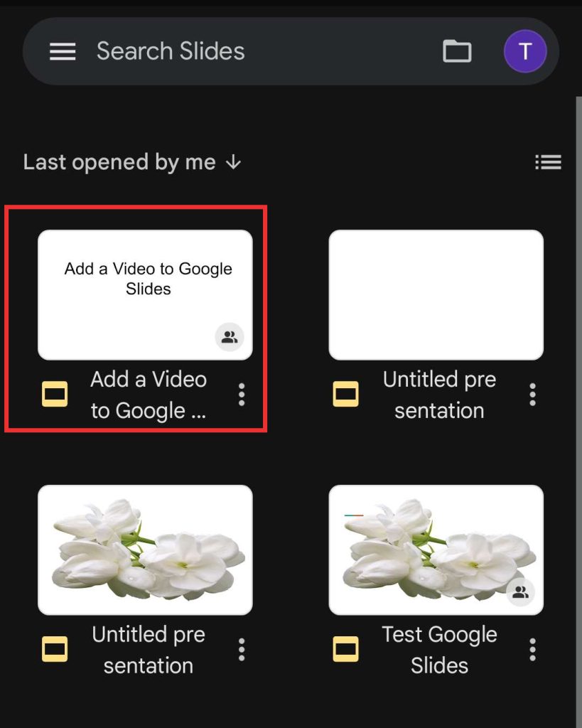Image resolution: width=582 pixels, height=728 pixels.
Task: Open the overflow menu for Test Google Slides
Action: pyautogui.click(x=532, y=649)
